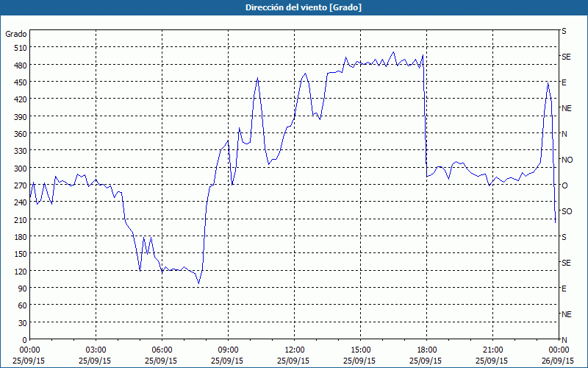
Task: Click the 480 value on the degree axis
Action: (21, 65)
